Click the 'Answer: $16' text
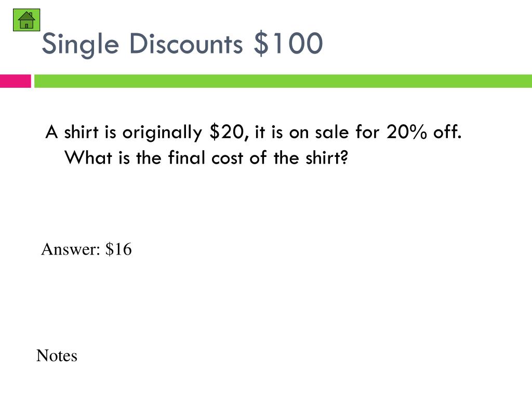The height and width of the screenshot is (399, 532). (x=87, y=249)
